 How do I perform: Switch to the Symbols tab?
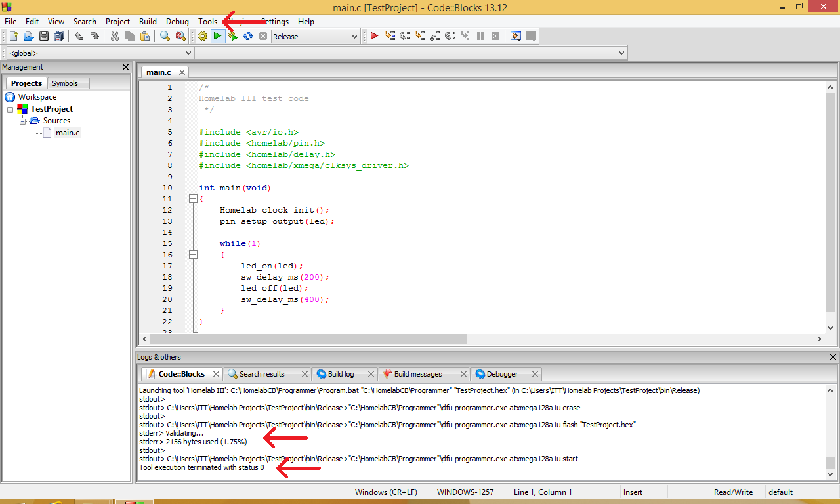(65, 83)
